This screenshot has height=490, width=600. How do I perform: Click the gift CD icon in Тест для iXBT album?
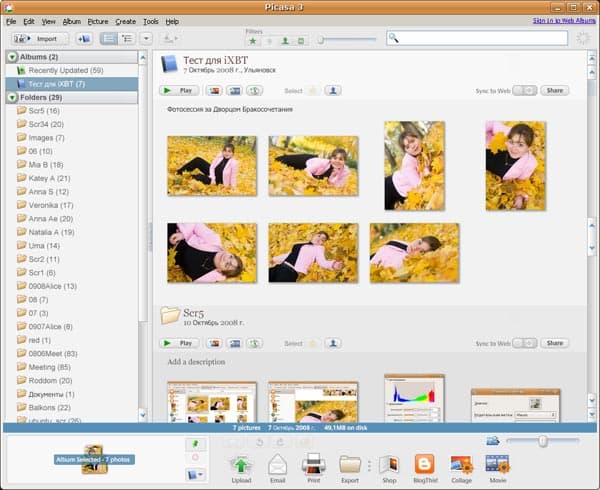click(x=254, y=91)
